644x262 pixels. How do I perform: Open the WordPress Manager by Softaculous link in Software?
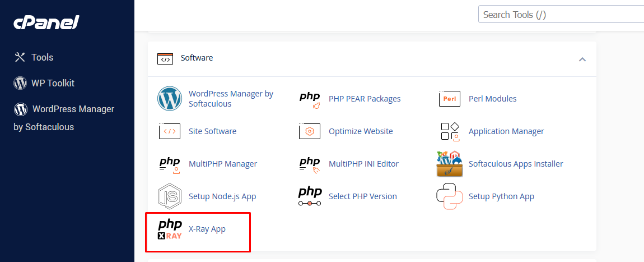[231, 99]
